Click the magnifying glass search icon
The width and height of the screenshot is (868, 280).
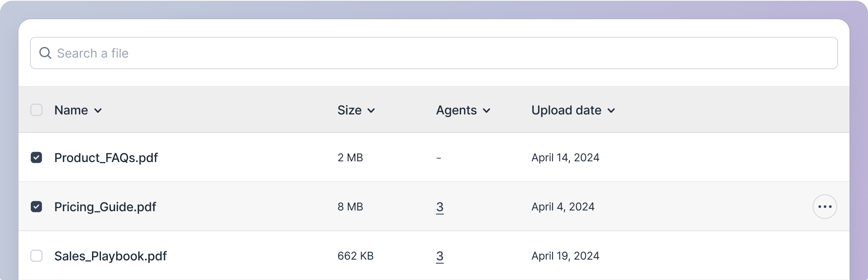(x=45, y=53)
